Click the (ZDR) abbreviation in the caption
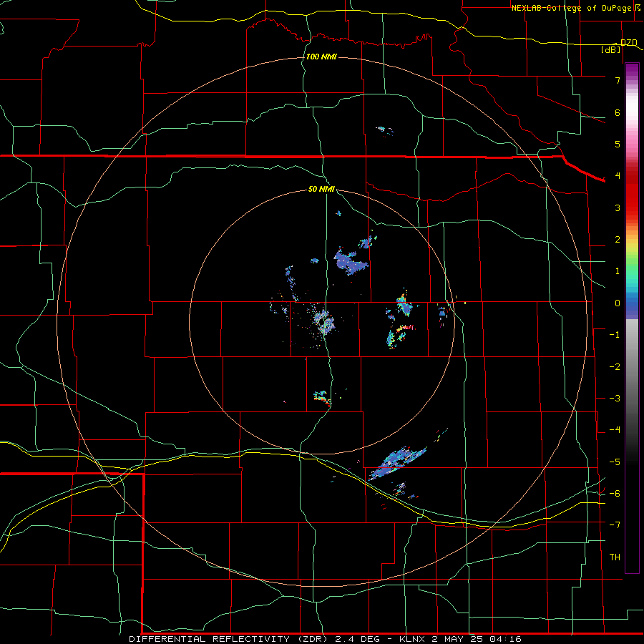 tap(311, 639)
